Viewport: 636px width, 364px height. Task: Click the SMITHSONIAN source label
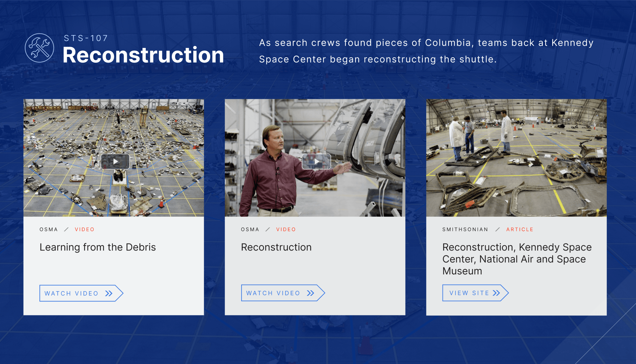[x=465, y=229]
